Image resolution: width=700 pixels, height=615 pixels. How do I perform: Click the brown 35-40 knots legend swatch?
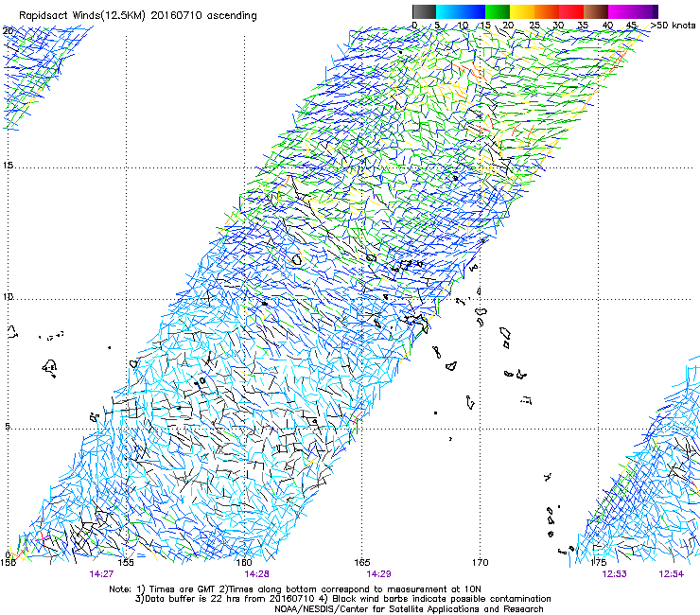coord(596,11)
